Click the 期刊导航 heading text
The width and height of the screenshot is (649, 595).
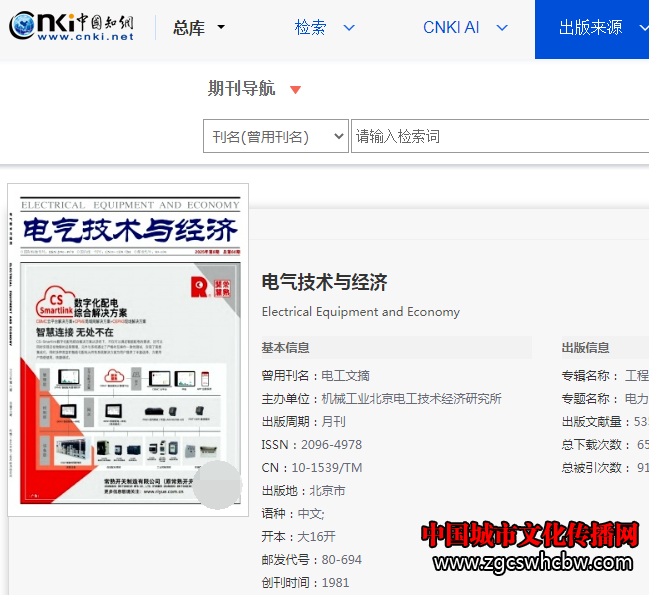pyautogui.click(x=241, y=89)
